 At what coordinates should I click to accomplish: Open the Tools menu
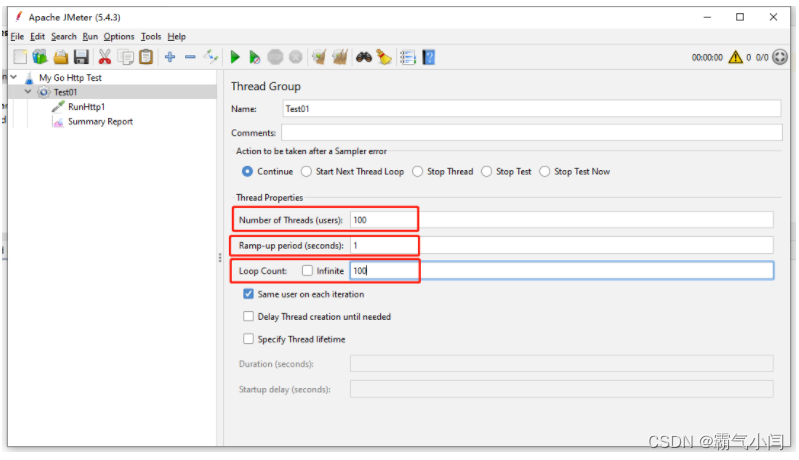(151, 37)
